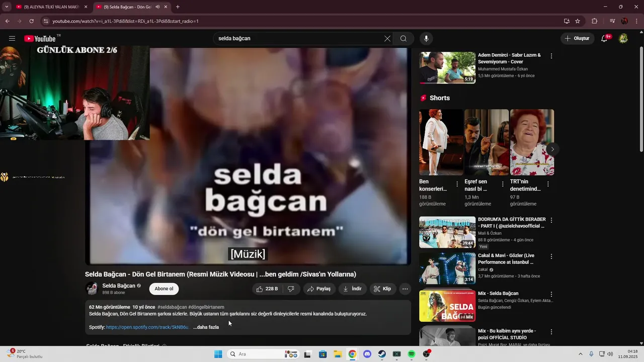This screenshot has height=362, width=644.
Task: Click the #seldabağcan hashtag
Action: [x=172, y=307]
